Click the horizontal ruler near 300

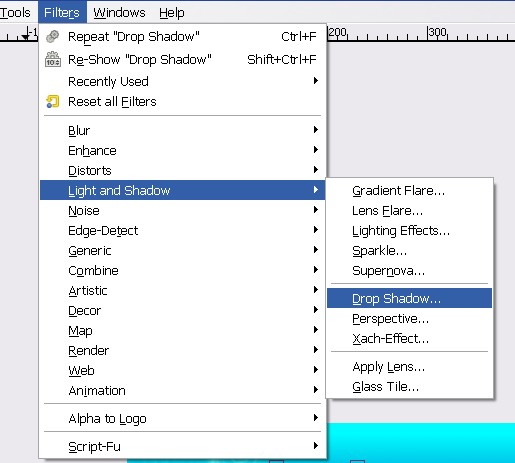[437, 34]
